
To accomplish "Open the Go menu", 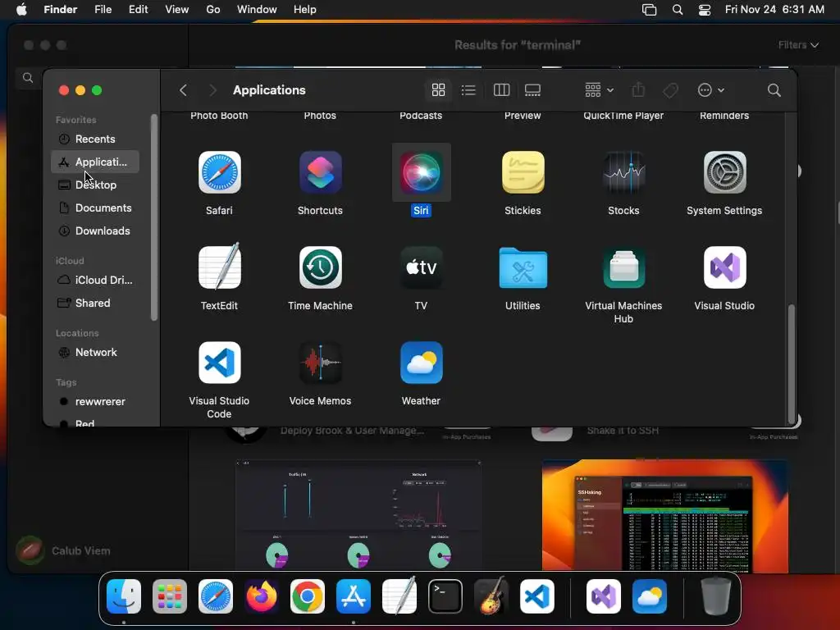I will tap(213, 10).
